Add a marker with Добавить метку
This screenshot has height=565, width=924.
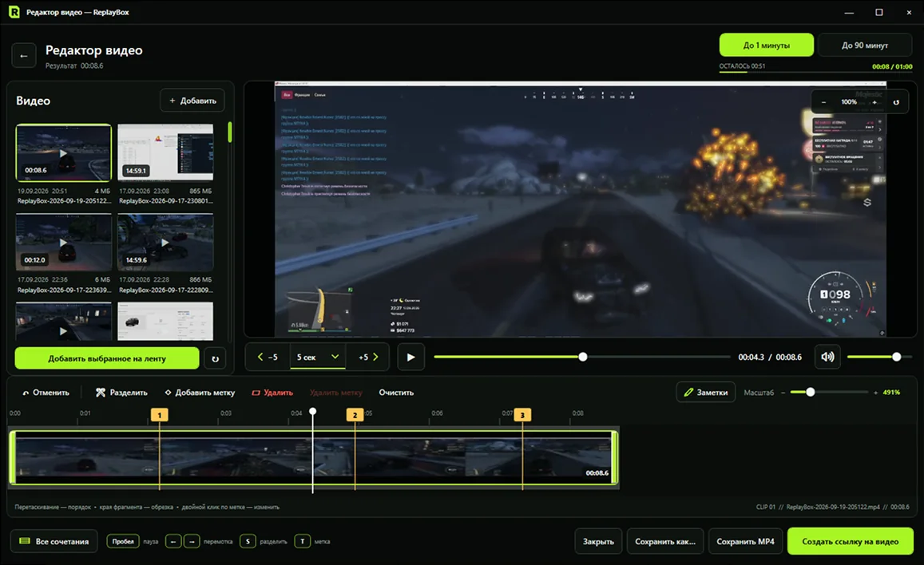pos(200,393)
